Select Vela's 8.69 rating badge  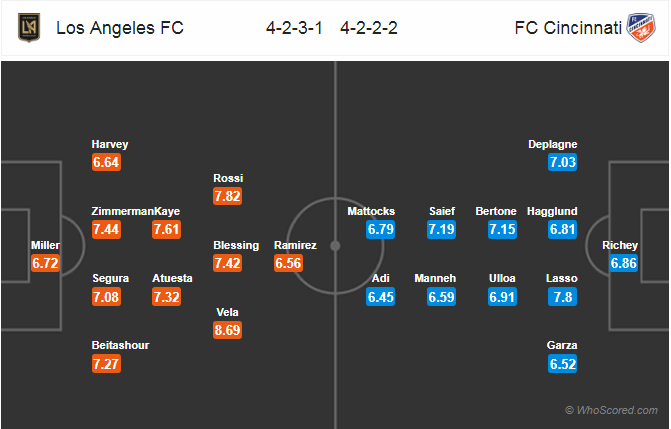coord(227,330)
